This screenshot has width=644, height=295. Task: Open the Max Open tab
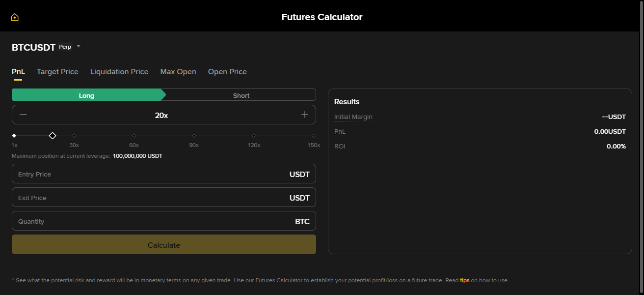coord(178,71)
